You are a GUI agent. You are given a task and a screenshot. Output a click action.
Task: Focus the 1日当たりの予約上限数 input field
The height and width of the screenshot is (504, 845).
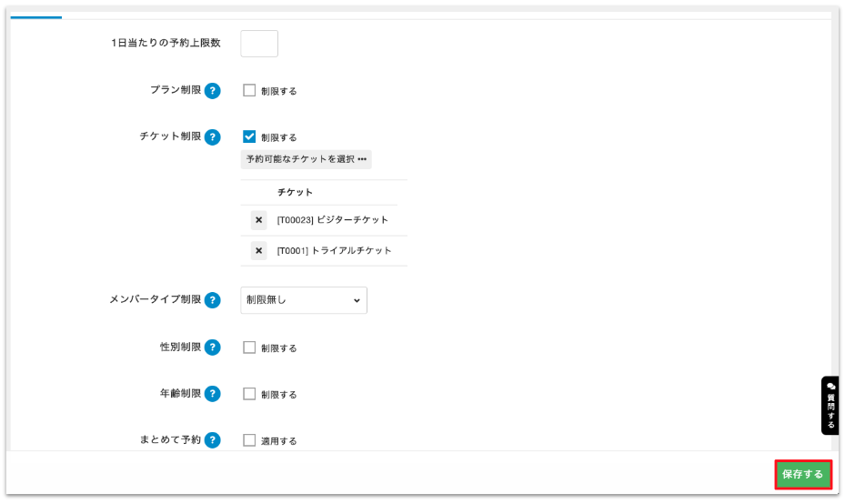click(259, 44)
